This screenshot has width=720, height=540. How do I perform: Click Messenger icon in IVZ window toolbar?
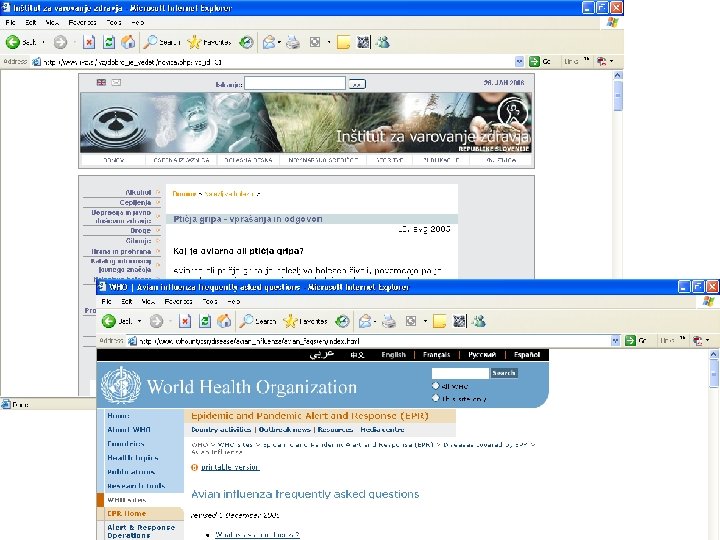382,42
